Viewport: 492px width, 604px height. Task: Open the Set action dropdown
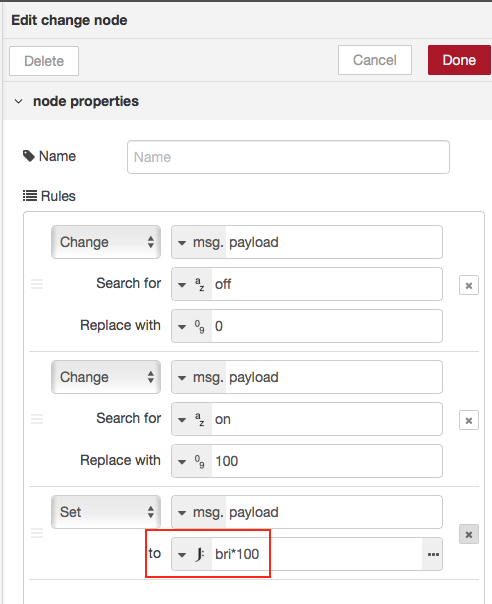point(106,512)
